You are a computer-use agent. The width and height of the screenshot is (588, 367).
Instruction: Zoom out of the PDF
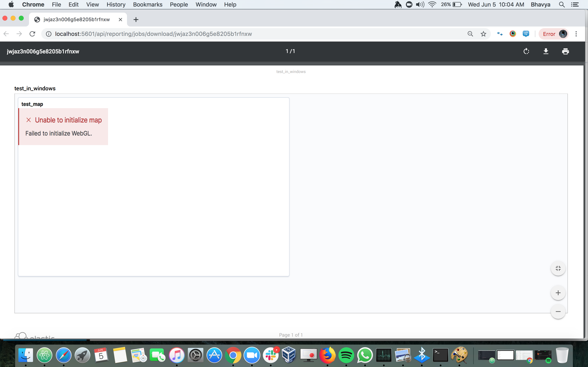(558, 311)
